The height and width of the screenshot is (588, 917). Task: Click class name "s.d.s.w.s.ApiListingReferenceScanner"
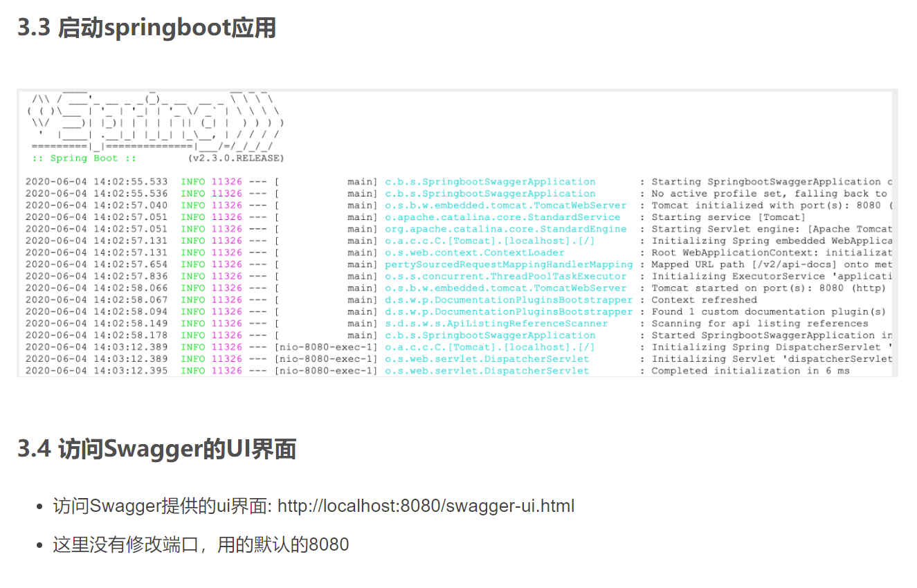point(496,323)
